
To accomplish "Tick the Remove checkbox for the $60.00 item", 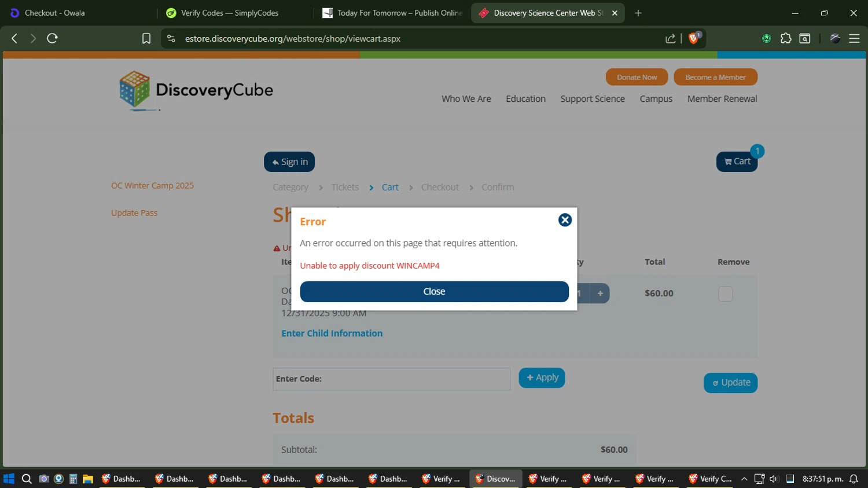I will coord(725,294).
